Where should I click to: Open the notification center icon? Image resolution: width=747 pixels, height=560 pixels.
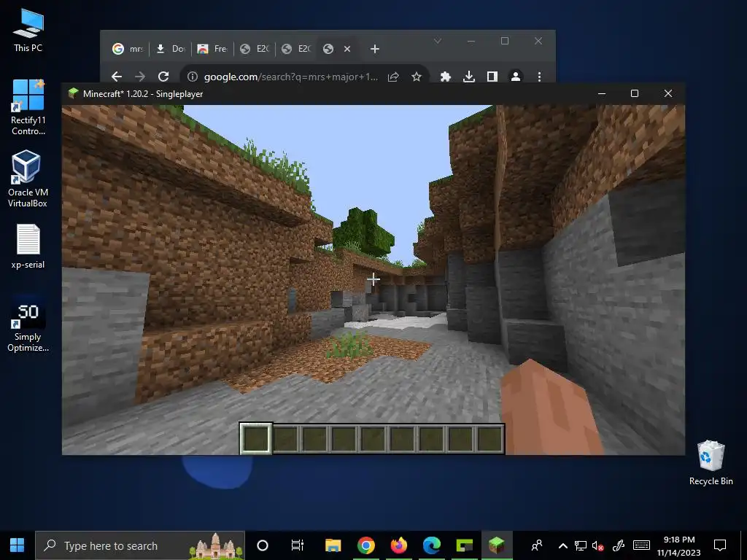[720, 545]
